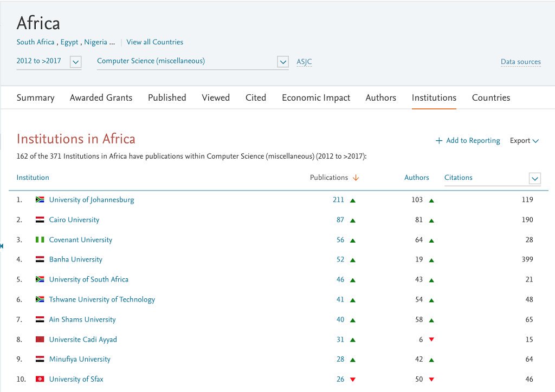
Task: Click the plus icon of Add to Reporting
Action: click(439, 141)
